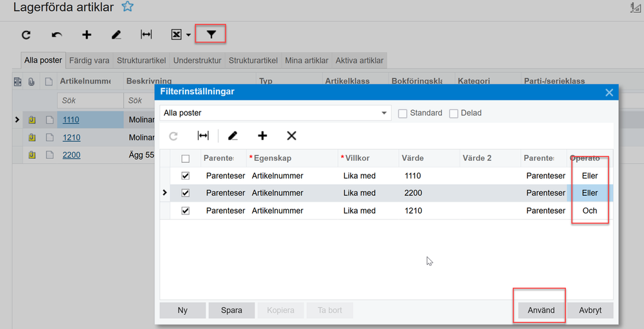Close the Filterinställningar dialog
Image resolution: width=644 pixels, height=329 pixels.
pyautogui.click(x=609, y=92)
